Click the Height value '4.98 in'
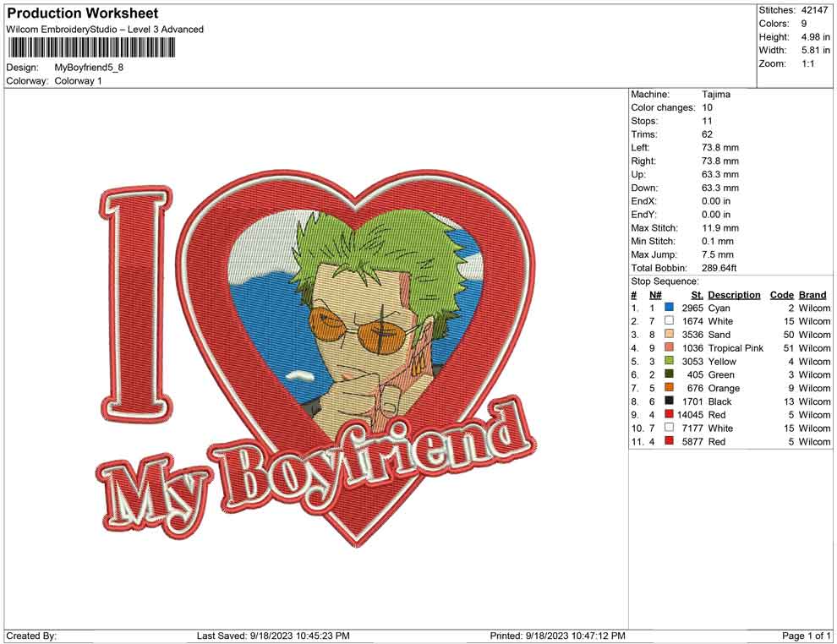The image size is (837, 644). click(815, 37)
